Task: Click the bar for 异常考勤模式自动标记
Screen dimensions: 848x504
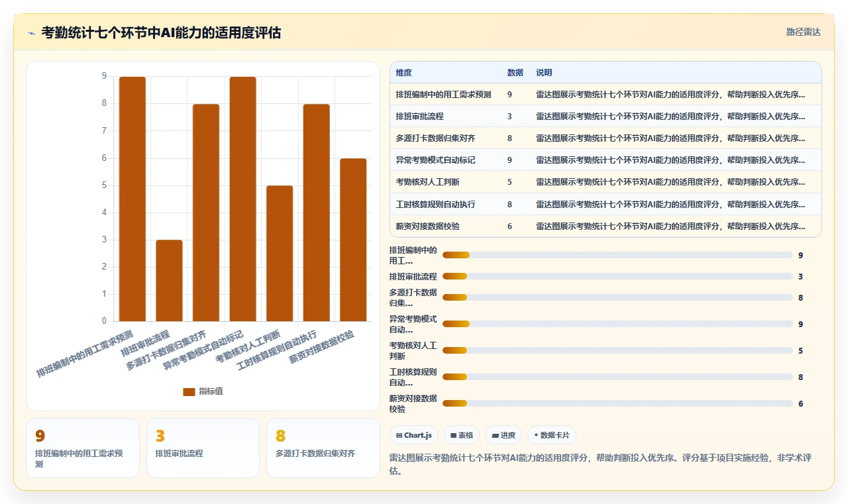Action: pyautogui.click(x=243, y=199)
